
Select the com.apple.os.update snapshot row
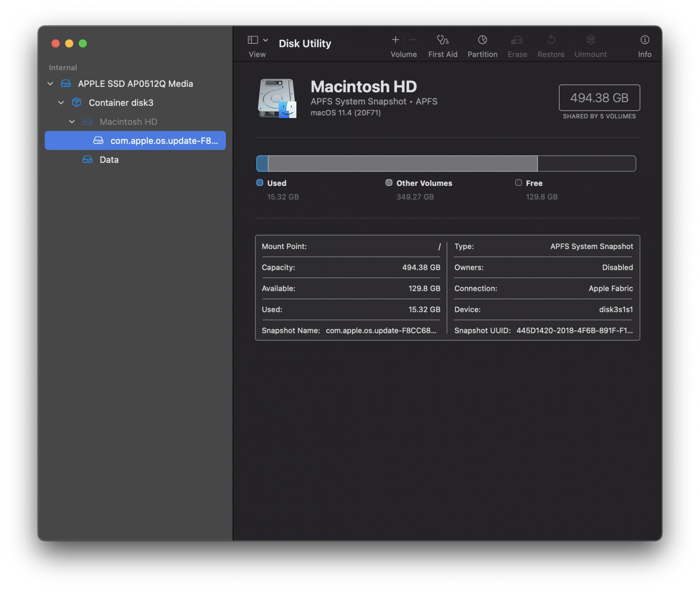pyautogui.click(x=135, y=140)
